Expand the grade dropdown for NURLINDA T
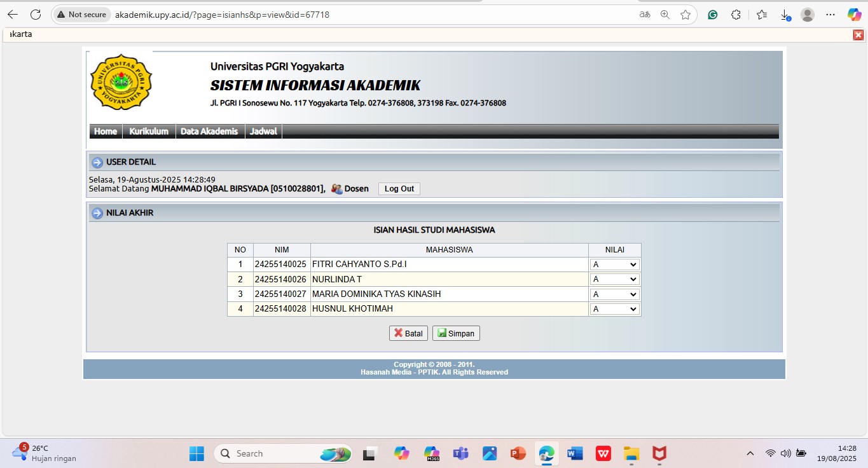868x468 pixels. [x=614, y=279]
